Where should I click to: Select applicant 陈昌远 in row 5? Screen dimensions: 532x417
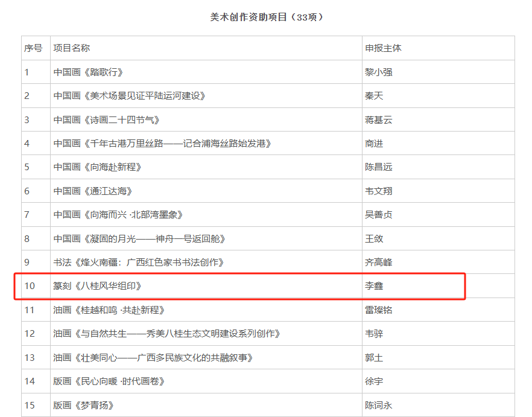[x=379, y=167]
